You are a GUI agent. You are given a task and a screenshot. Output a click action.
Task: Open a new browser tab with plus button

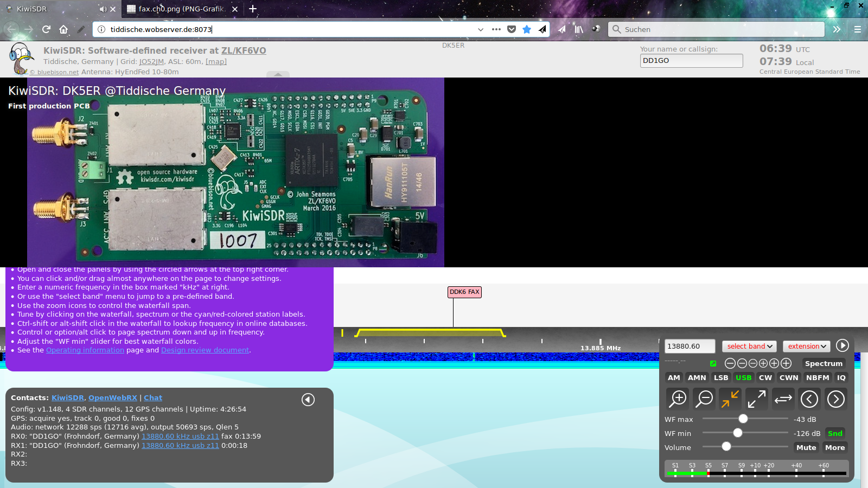pos(252,9)
